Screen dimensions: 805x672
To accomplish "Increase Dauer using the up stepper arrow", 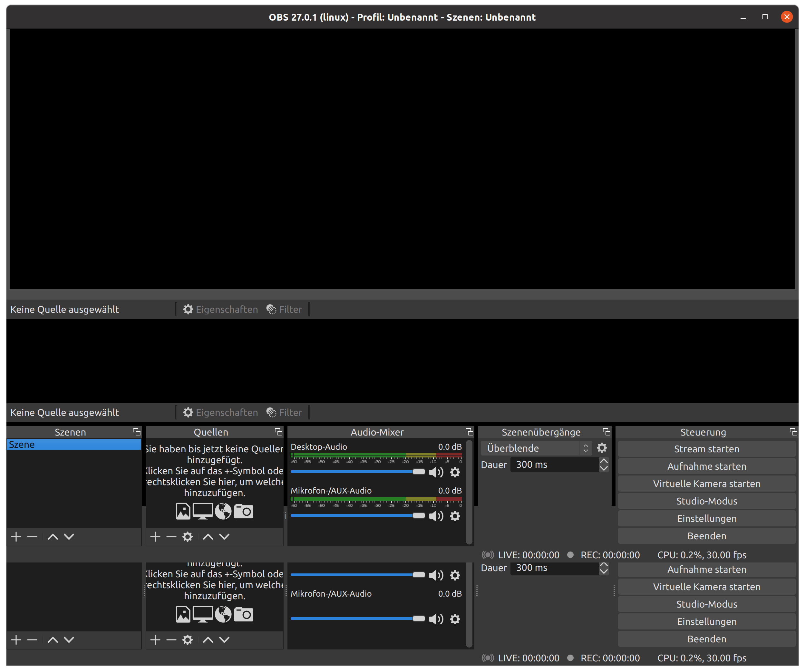I will pos(604,461).
